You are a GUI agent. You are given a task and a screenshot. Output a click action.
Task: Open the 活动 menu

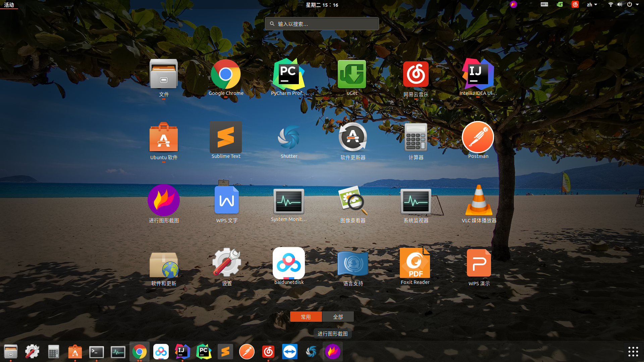pos(9,5)
